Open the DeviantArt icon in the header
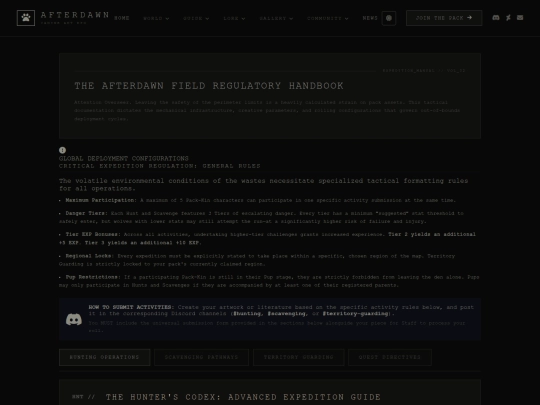 (508, 18)
